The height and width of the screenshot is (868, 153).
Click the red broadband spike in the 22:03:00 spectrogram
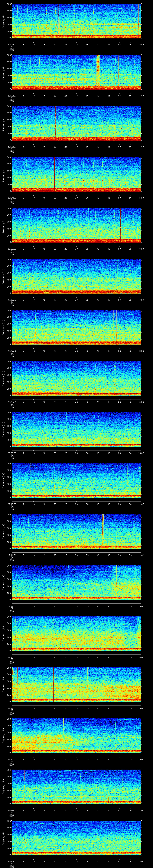point(55,121)
